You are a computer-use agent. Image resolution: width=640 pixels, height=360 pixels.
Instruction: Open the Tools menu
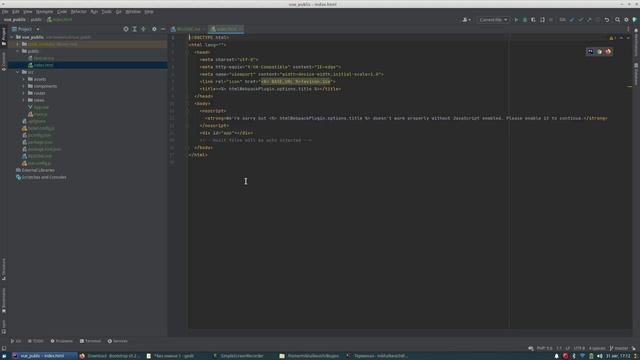[x=106, y=12]
